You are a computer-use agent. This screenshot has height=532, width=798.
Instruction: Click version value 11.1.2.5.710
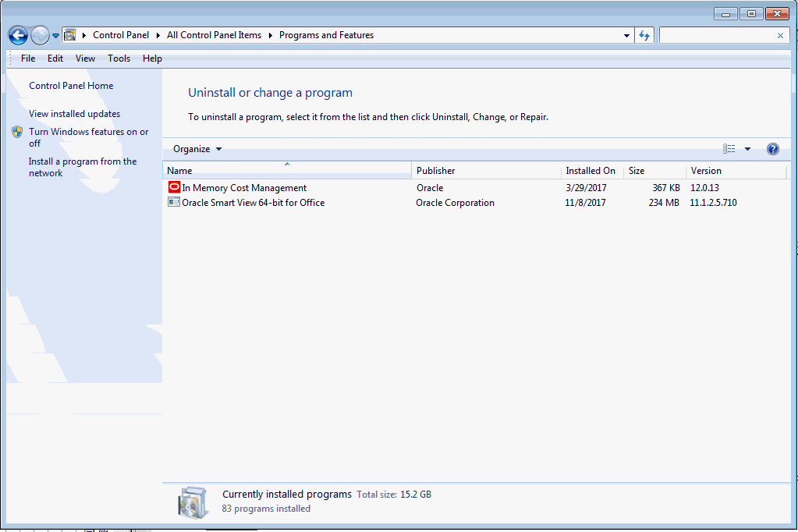pyautogui.click(x=713, y=203)
